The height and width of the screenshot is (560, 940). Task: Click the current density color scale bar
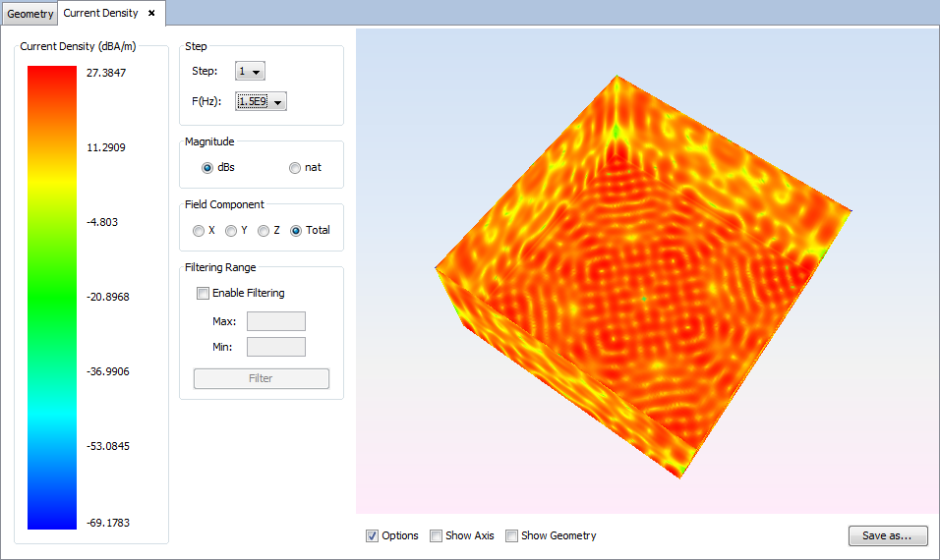click(52, 297)
